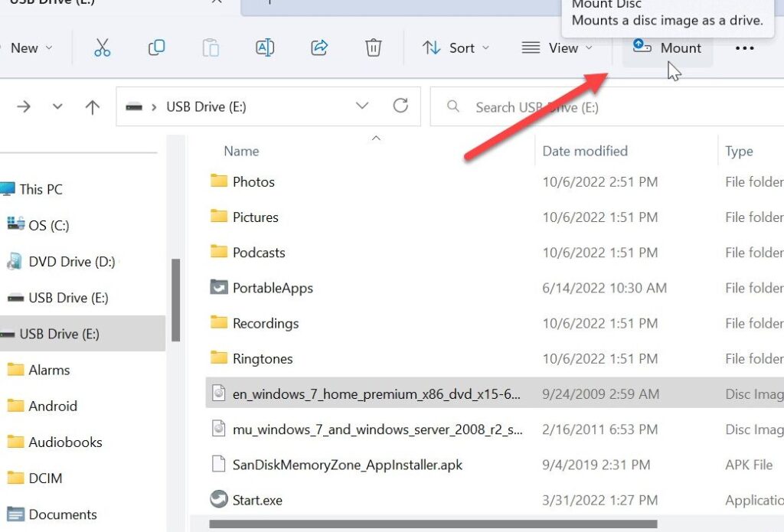784x532 pixels.
Task: Click the Mount button
Action: click(668, 48)
